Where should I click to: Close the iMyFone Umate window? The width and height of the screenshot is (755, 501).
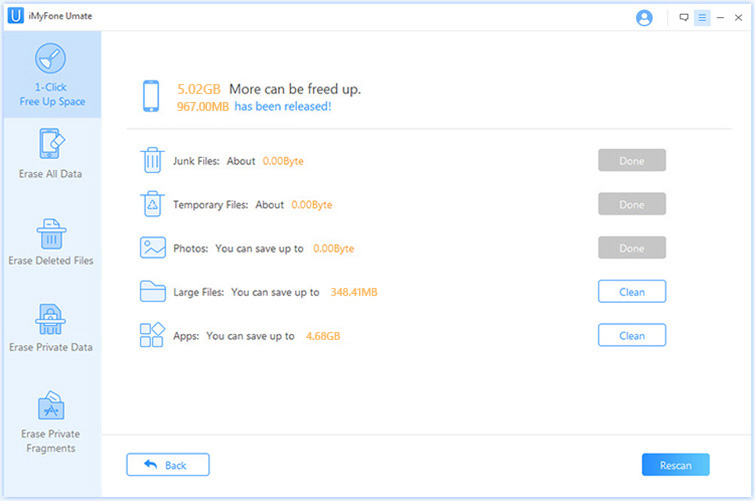pyautogui.click(x=738, y=18)
